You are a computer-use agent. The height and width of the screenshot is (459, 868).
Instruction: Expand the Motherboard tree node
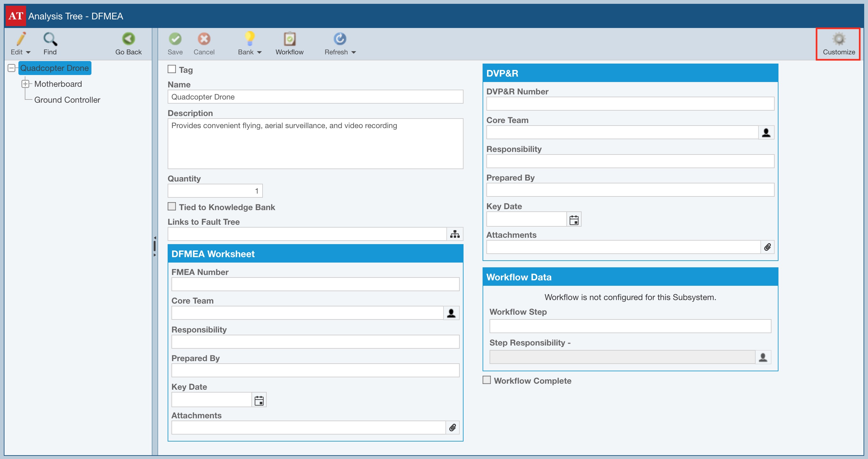pos(25,84)
